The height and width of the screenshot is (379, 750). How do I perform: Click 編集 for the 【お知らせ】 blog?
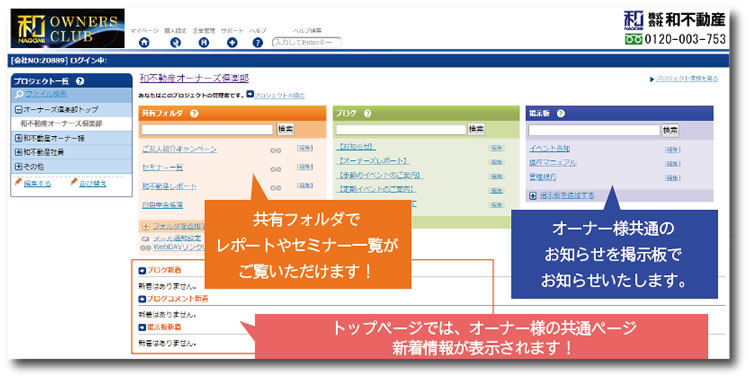[x=496, y=148]
